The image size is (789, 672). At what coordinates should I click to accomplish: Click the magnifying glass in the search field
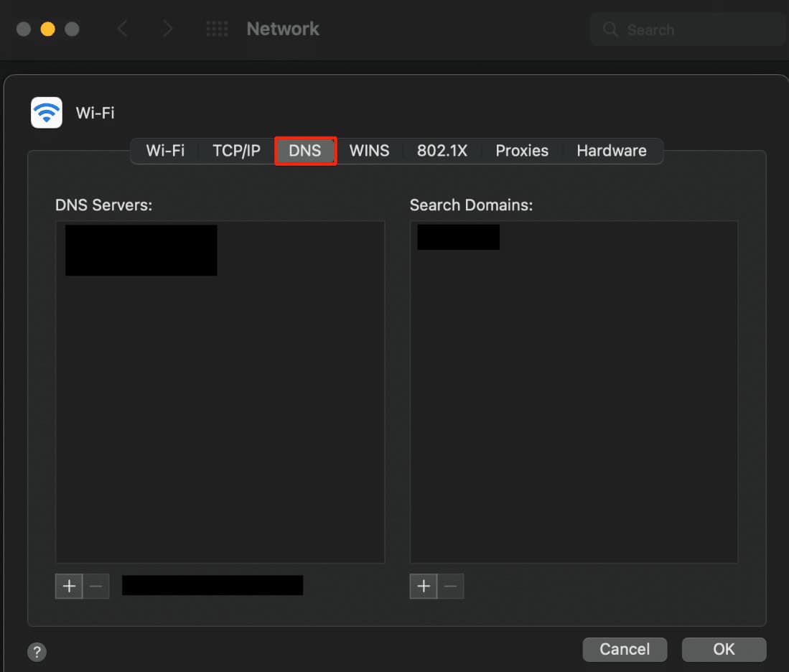610,30
